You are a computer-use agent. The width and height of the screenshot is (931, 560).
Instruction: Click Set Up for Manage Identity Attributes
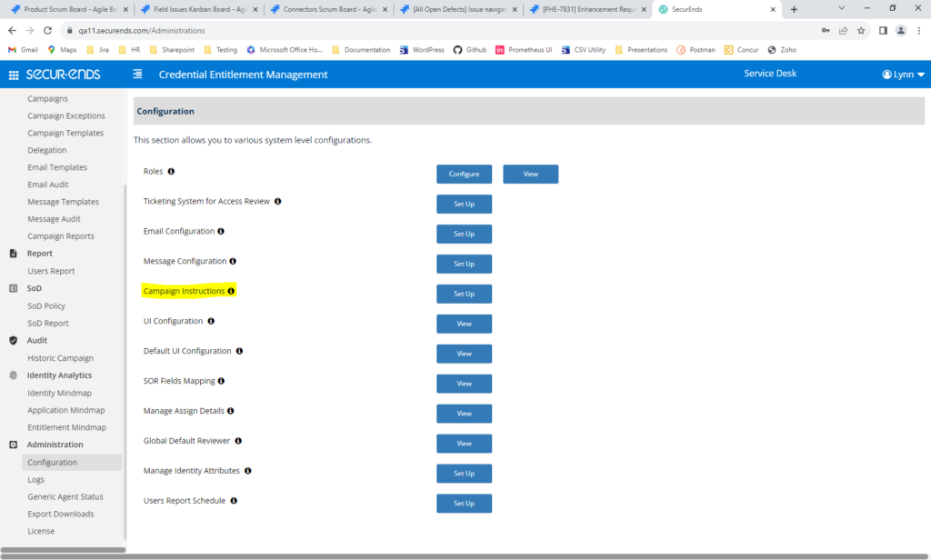pos(465,474)
